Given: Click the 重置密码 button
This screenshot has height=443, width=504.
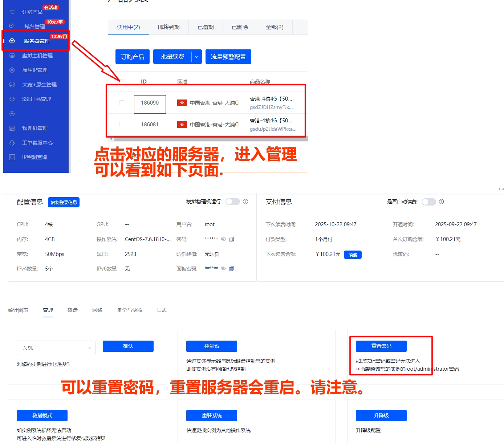Looking at the screenshot, I should (381, 346).
